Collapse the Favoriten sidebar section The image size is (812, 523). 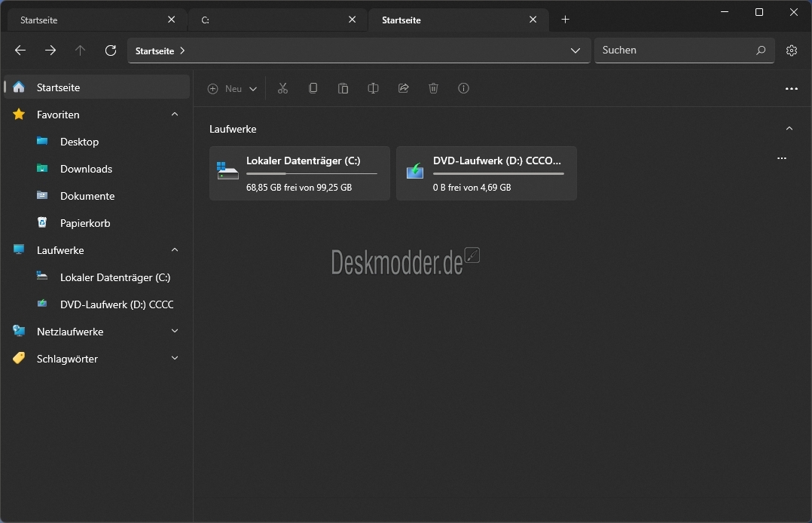click(175, 114)
